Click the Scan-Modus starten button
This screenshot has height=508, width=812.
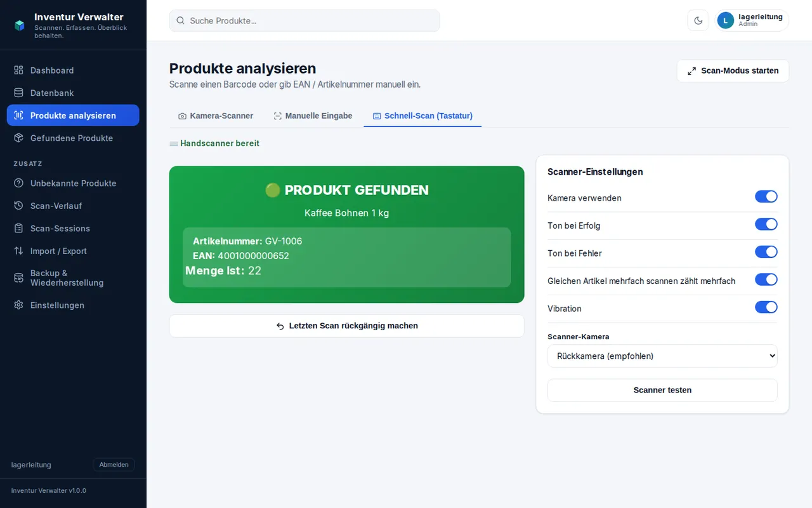733,70
